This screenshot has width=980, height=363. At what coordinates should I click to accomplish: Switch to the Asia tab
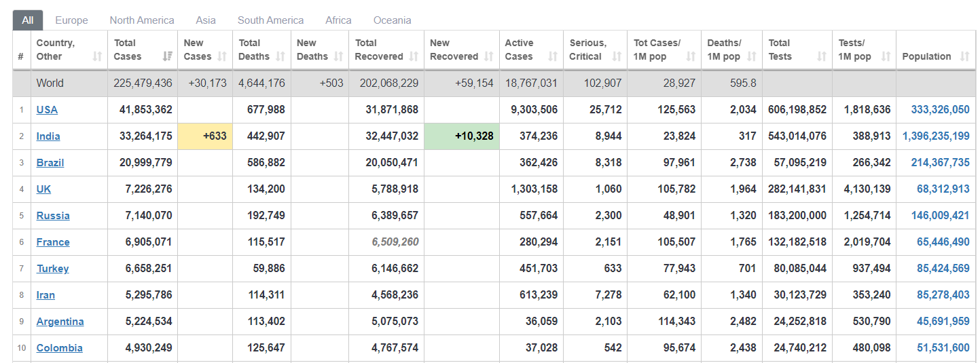(x=206, y=20)
